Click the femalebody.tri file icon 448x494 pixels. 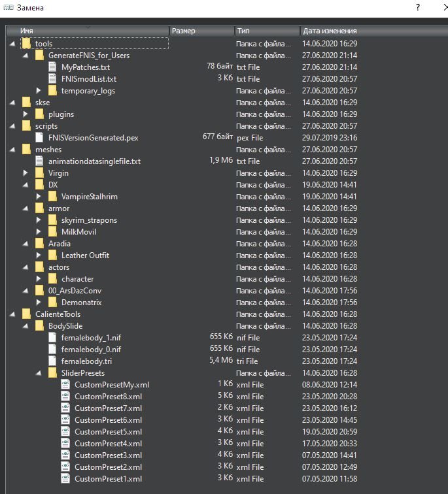coord(53,361)
